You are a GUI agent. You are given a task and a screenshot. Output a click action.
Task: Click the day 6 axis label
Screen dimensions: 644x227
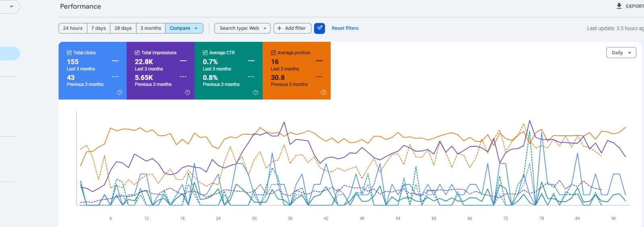point(111,218)
